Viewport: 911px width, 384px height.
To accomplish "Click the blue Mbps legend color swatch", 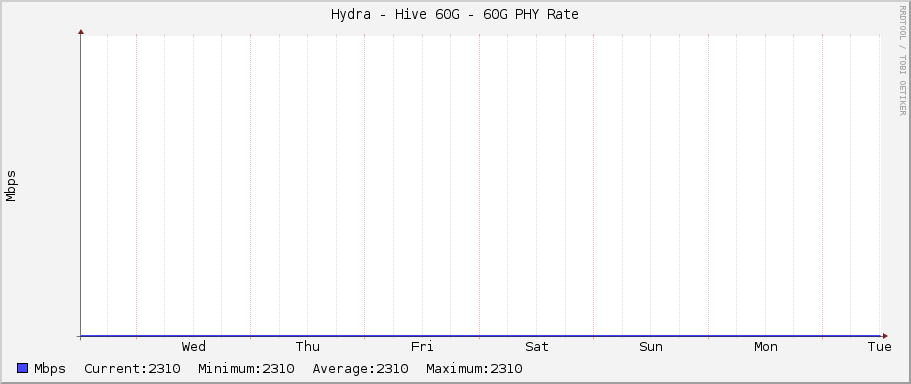I will [23, 368].
